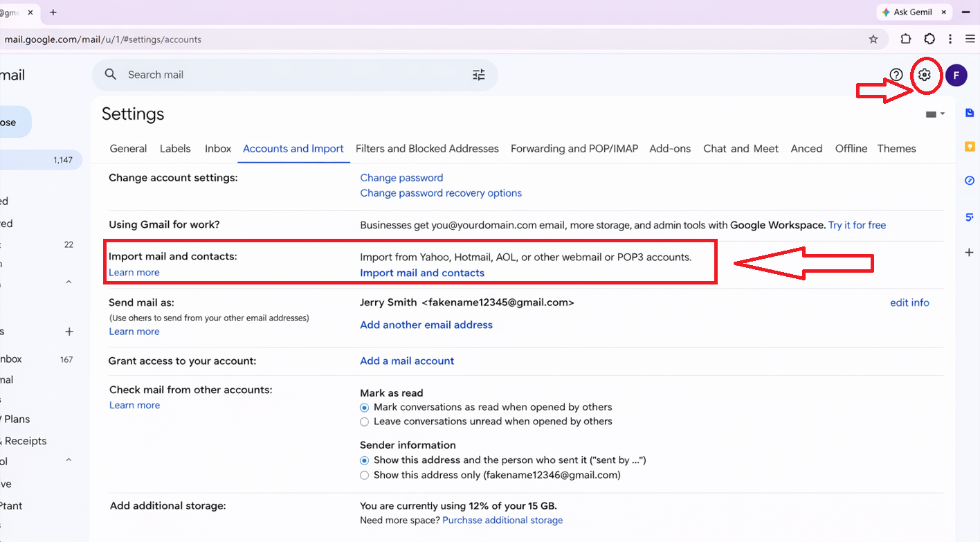This screenshot has width=980, height=542.
Task: Select Leave conversations unread option
Action: coord(364,422)
